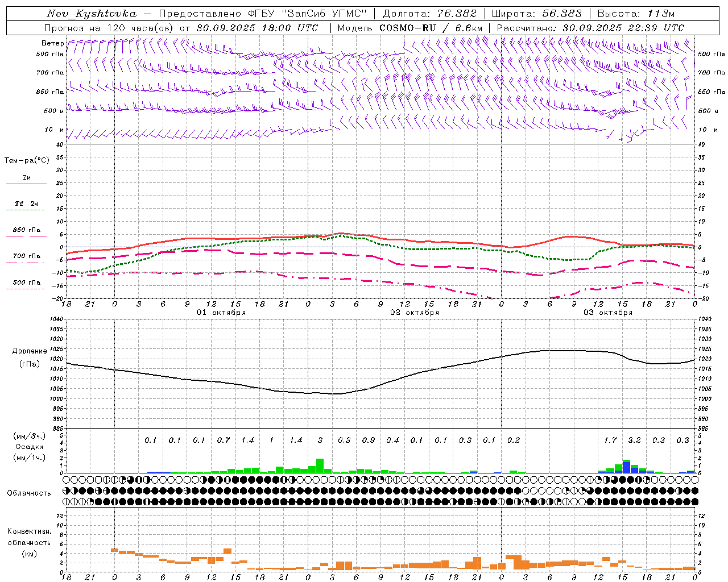Image resolution: width=728 pixels, height=582 pixels.
Task: Click the 03 октября date label
Action: 608,313
